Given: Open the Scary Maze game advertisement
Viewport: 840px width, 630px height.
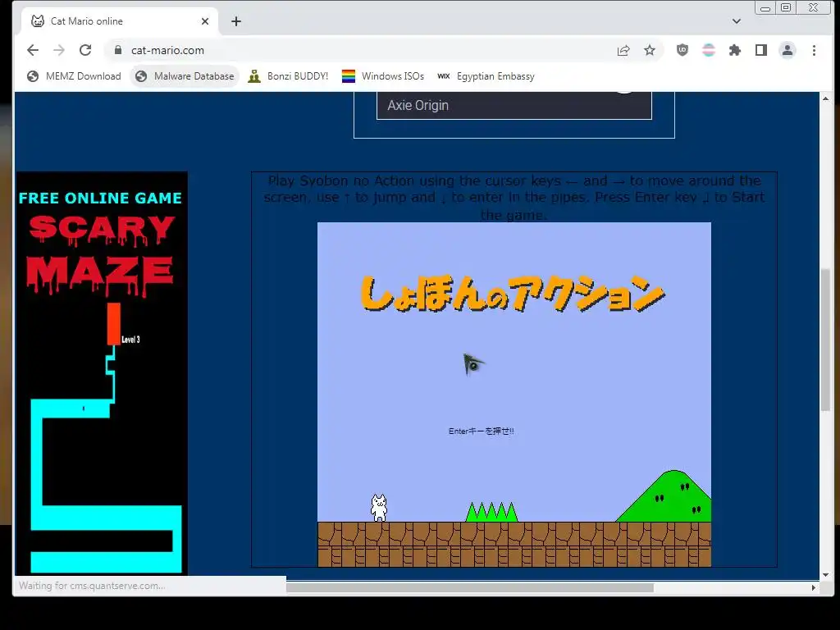Looking at the screenshot, I should click(102, 373).
